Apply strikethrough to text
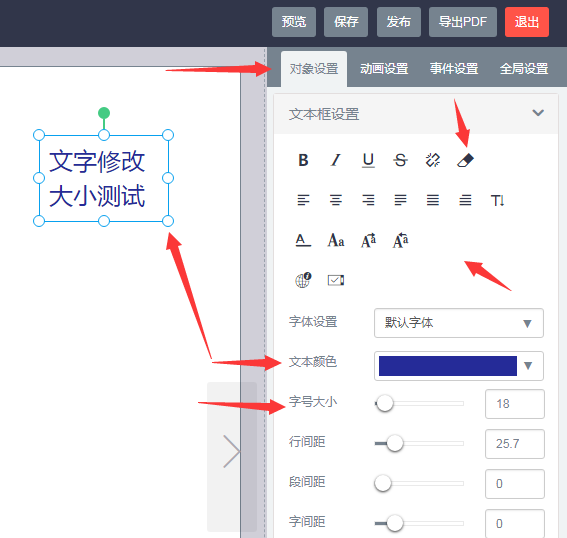Viewport: 567px width, 538px height. [x=400, y=160]
